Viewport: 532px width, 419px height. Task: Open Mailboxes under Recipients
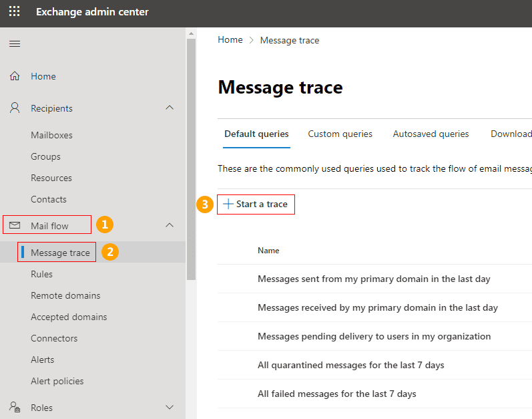tap(51, 135)
